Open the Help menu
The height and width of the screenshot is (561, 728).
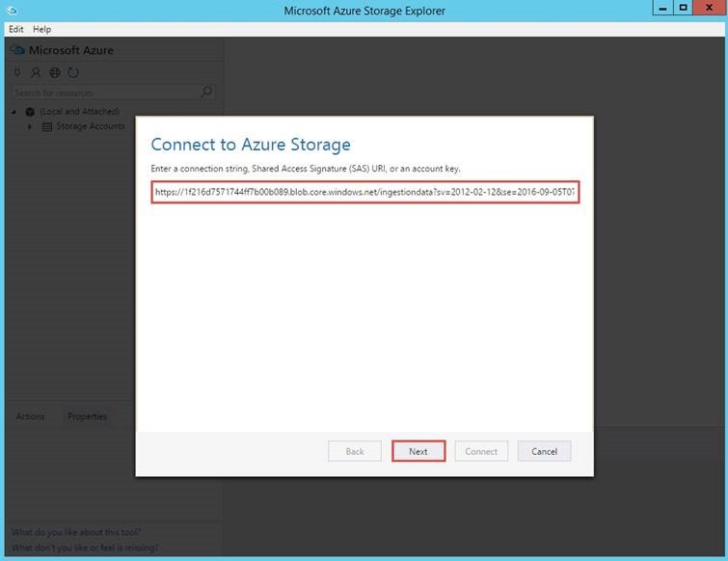coord(41,29)
